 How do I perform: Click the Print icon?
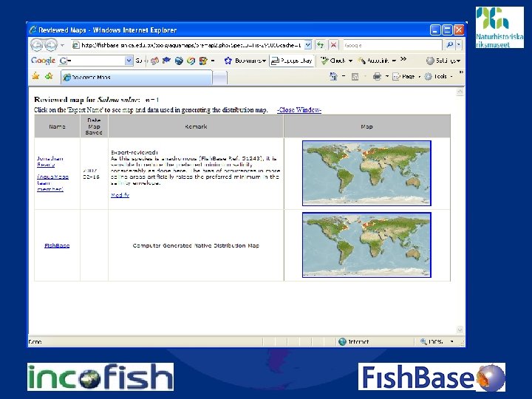[x=377, y=77]
